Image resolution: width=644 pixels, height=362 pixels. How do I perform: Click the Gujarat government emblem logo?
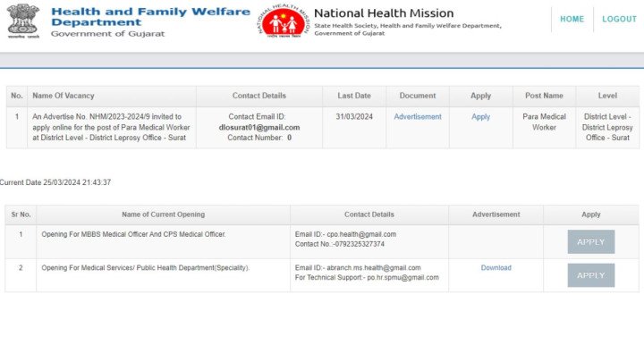tap(23, 20)
